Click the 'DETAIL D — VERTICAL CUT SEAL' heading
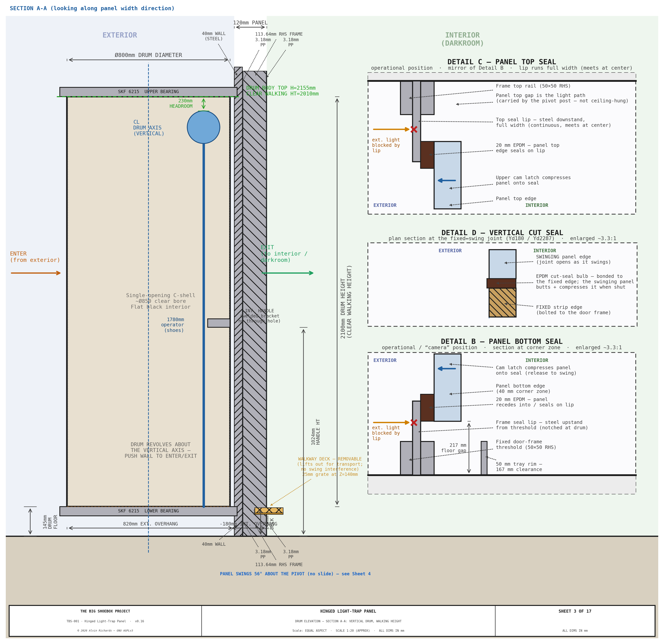Image resolution: width=664 pixels, height=644 pixels. coord(502,232)
